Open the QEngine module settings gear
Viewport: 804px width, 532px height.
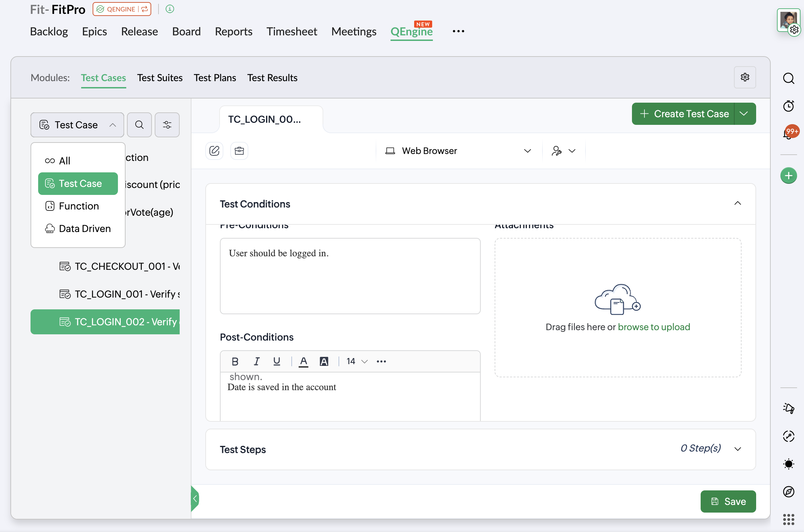click(745, 77)
